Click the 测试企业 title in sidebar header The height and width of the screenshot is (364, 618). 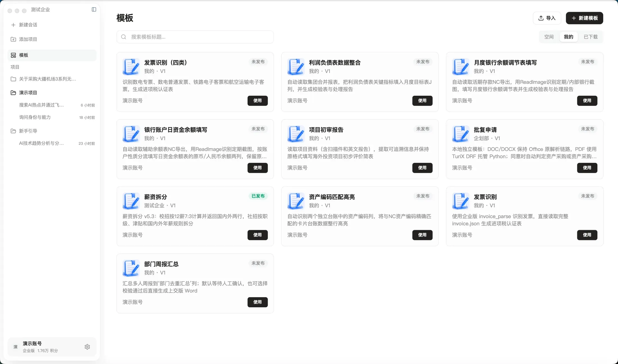click(x=40, y=10)
